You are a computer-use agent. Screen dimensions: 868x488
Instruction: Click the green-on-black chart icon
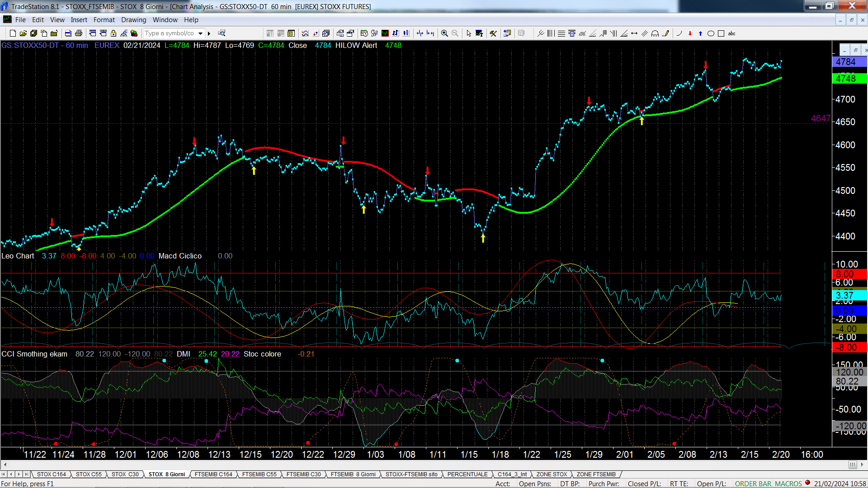point(385,33)
